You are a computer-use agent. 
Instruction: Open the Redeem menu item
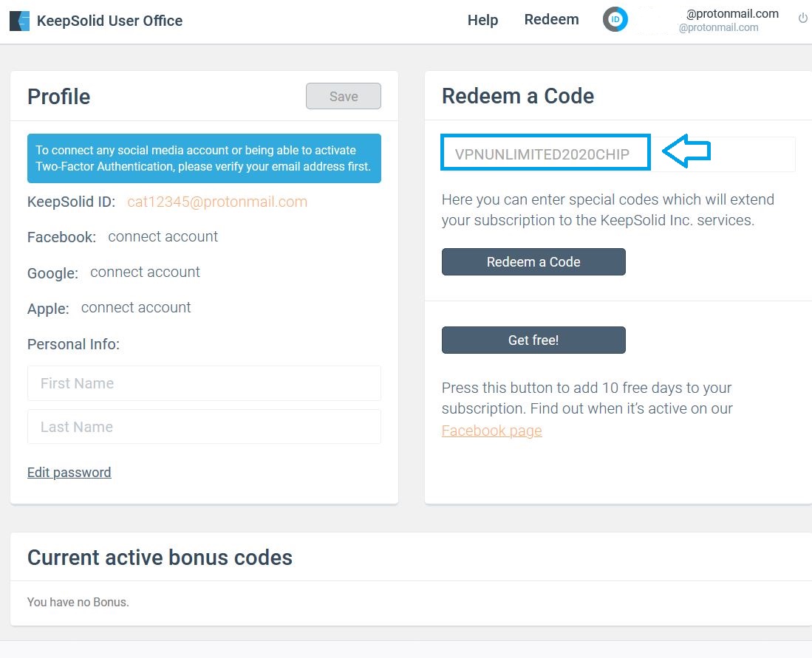[x=551, y=20]
